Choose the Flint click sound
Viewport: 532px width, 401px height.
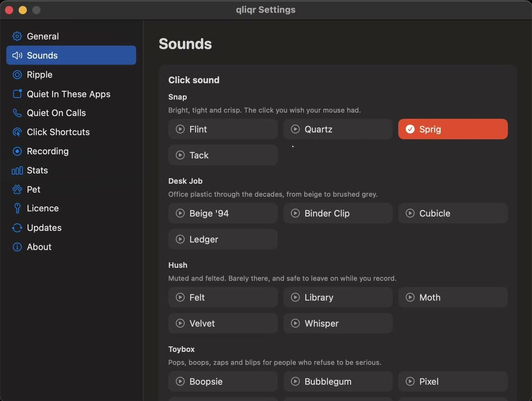click(x=223, y=129)
